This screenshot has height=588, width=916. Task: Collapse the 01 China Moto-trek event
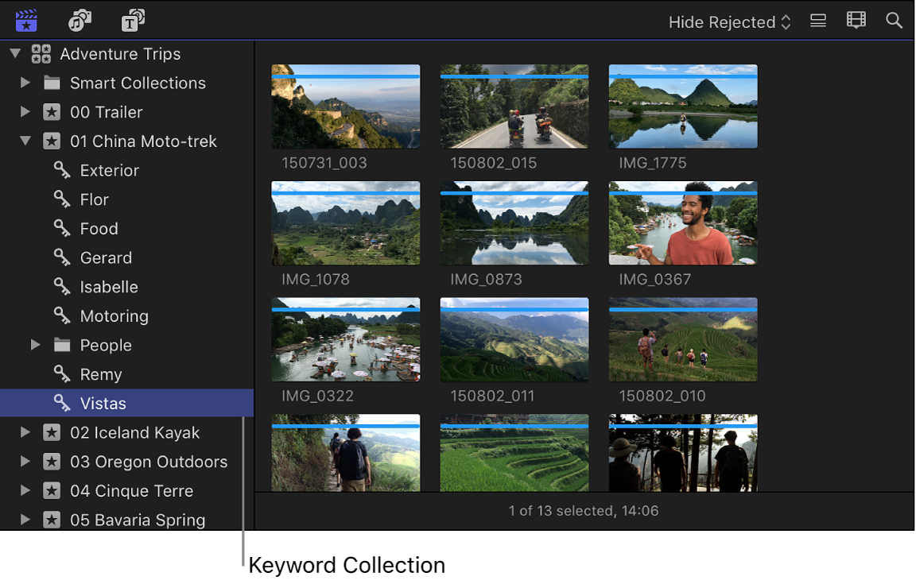tap(24, 141)
